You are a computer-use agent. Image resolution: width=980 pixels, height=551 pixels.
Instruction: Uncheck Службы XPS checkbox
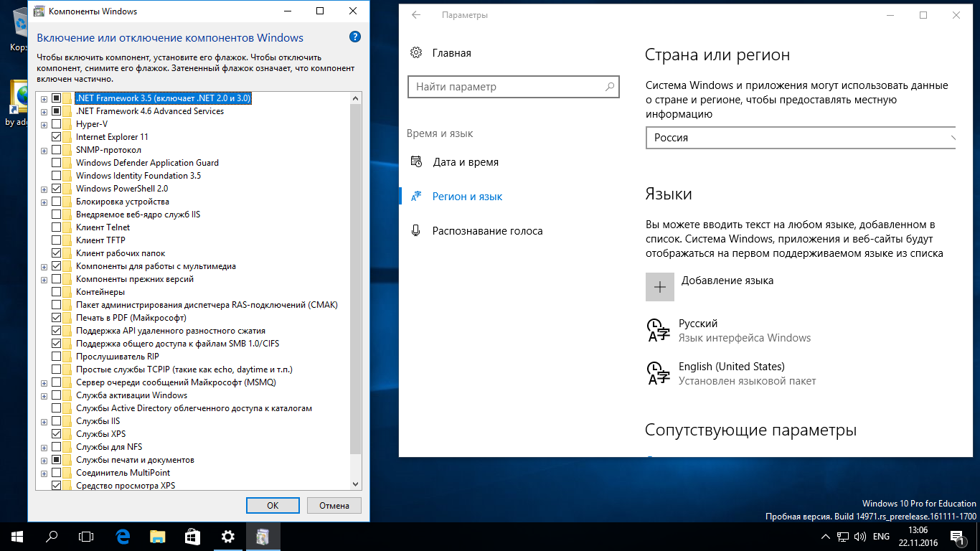57,434
